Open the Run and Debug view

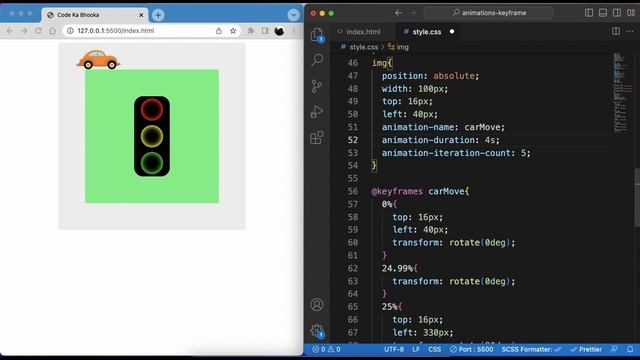coord(317,111)
